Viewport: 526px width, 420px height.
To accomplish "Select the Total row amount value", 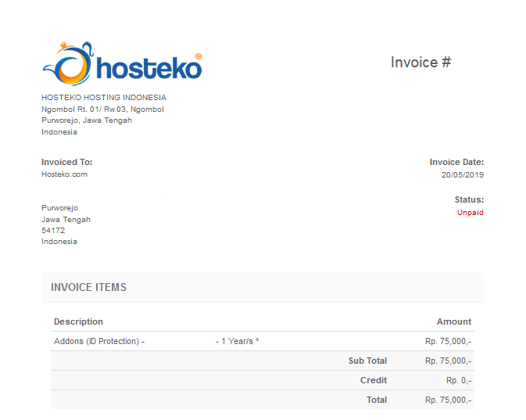I will [448, 400].
